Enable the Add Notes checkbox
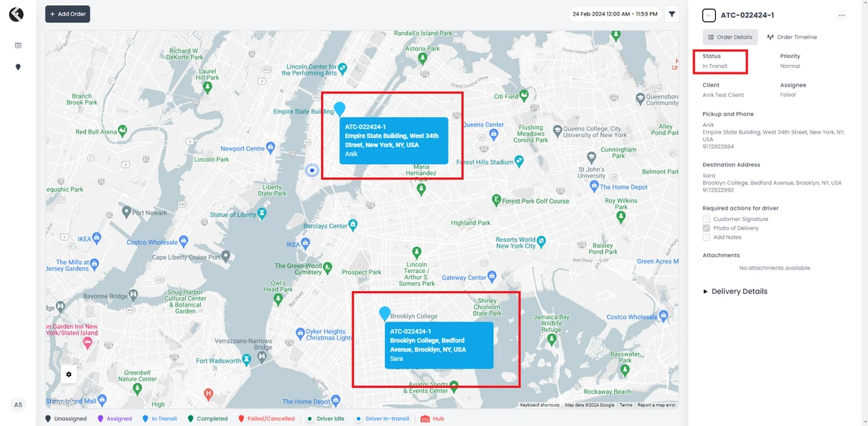This screenshot has height=426, width=868. [706, 237]
